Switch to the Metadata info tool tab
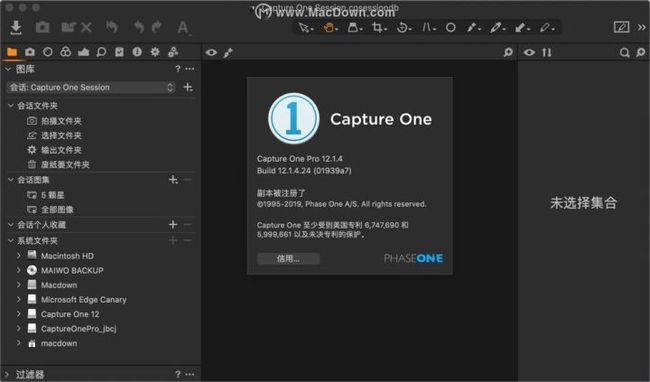 [137, 52]
